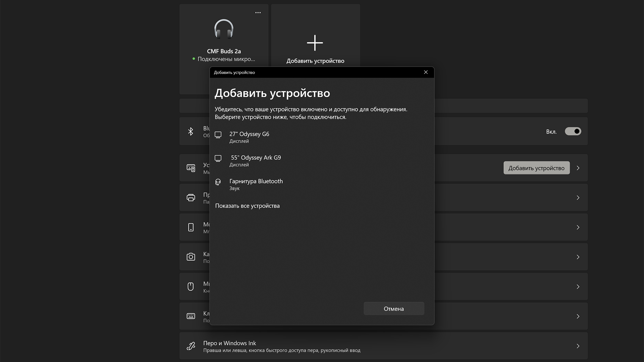Image resolution: width=644 pixels, height=362 pixels.
Task: Click the mouse icon in the devices list
Action: pyautogui.click(x=191, y=287)
